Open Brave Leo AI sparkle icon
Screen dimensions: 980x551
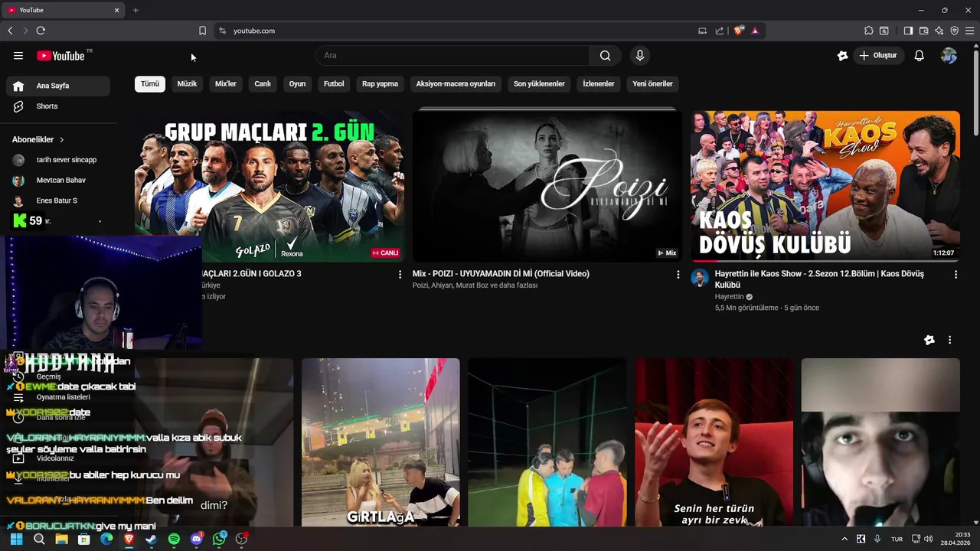coord(939,31)
